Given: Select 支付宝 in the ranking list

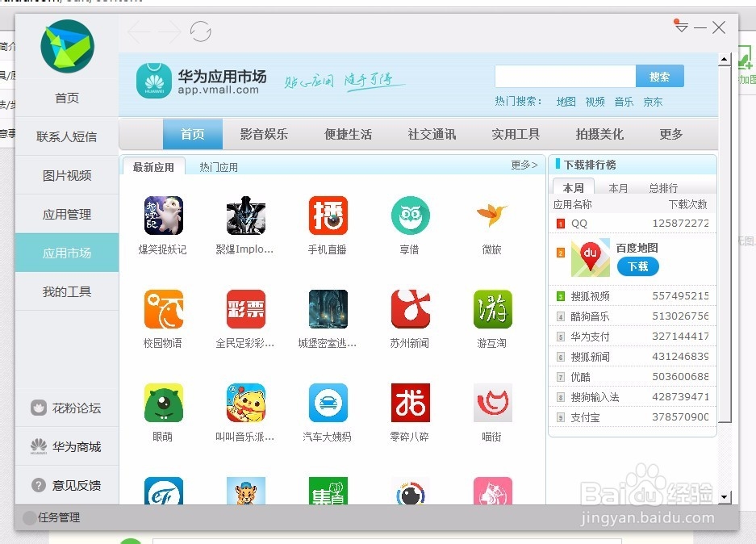Looking at the screenshot, I should [x=633, y=417].
